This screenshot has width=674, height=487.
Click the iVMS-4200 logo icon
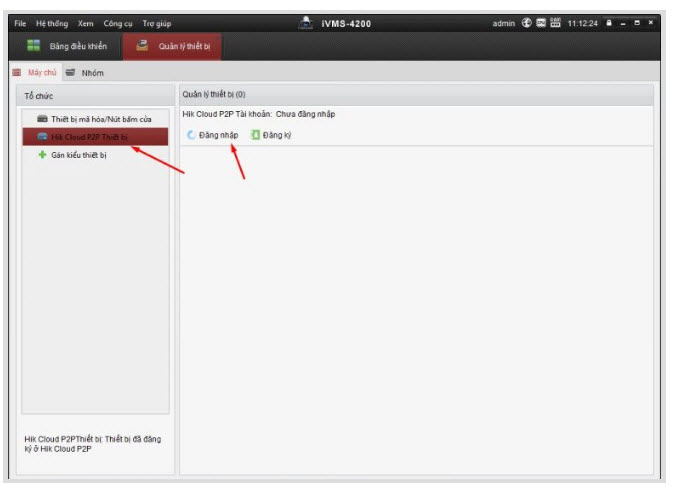click(x=306, y=23)
